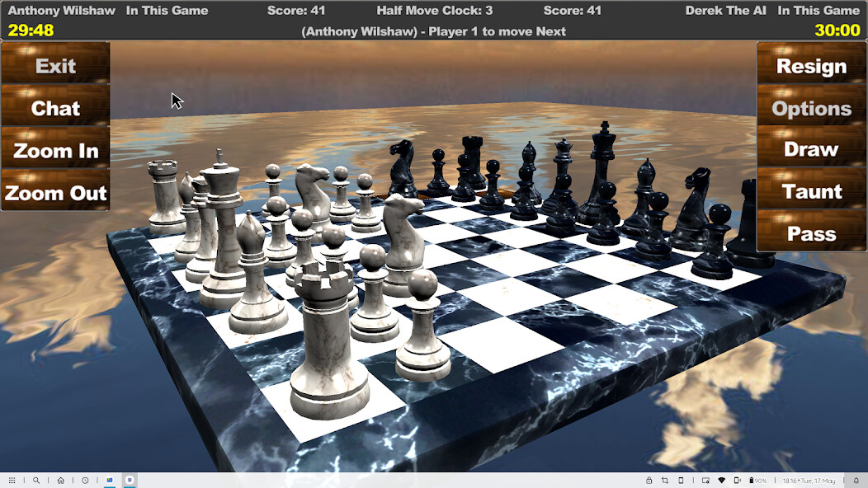
Task: Click the battery 90% indicator
Action: [x=757, y=481]
